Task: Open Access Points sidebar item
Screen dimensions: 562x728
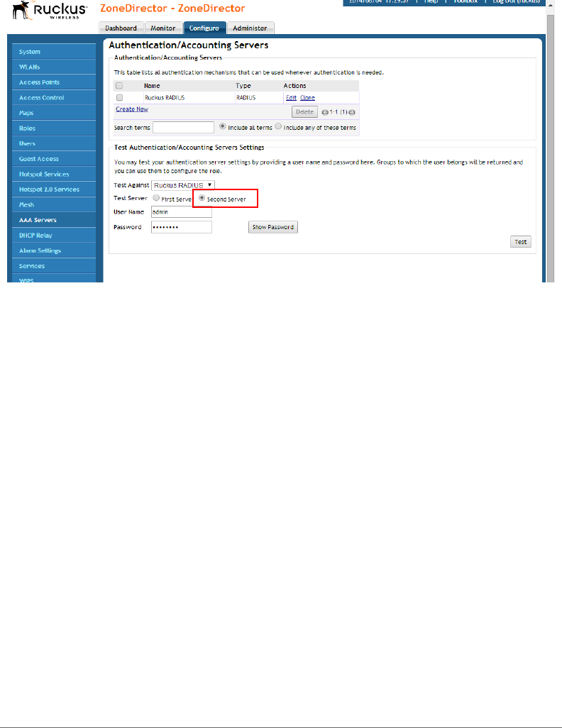Action: [x=54, y=82]
